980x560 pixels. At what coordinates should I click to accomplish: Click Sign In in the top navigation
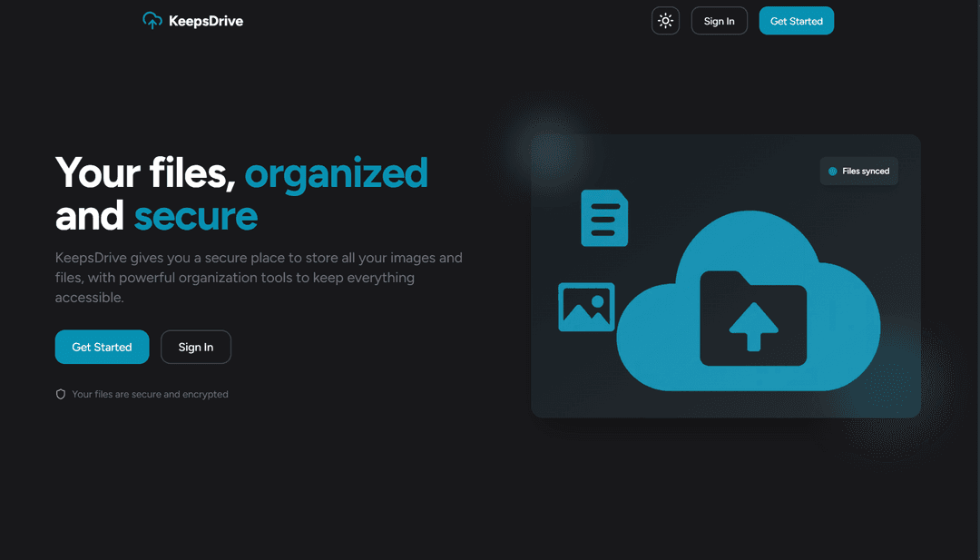click(719, 21)
